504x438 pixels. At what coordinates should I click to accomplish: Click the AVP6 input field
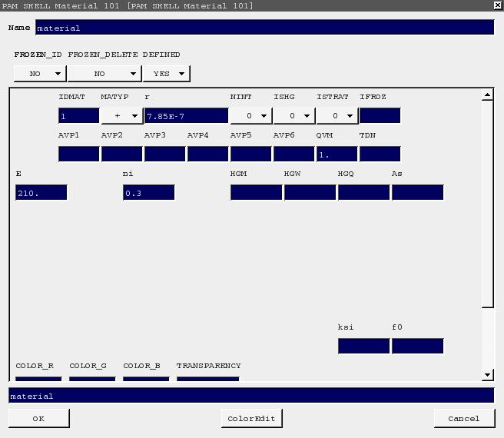click(294, 154)
